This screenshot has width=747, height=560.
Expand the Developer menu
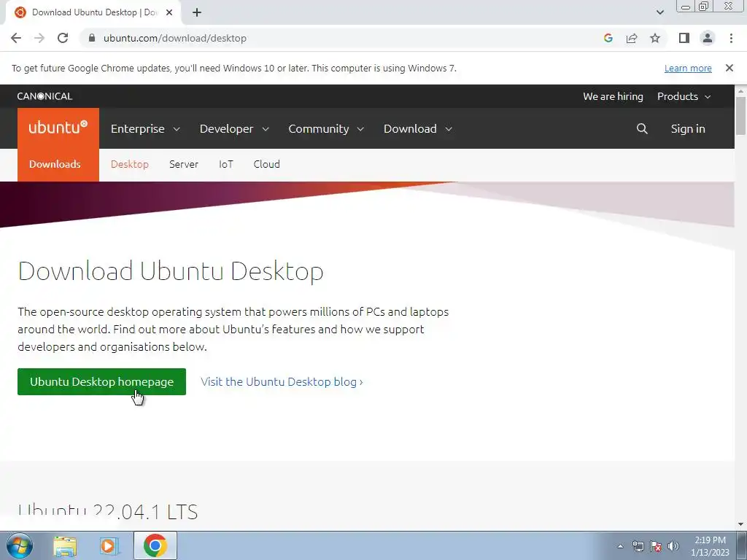234,128
